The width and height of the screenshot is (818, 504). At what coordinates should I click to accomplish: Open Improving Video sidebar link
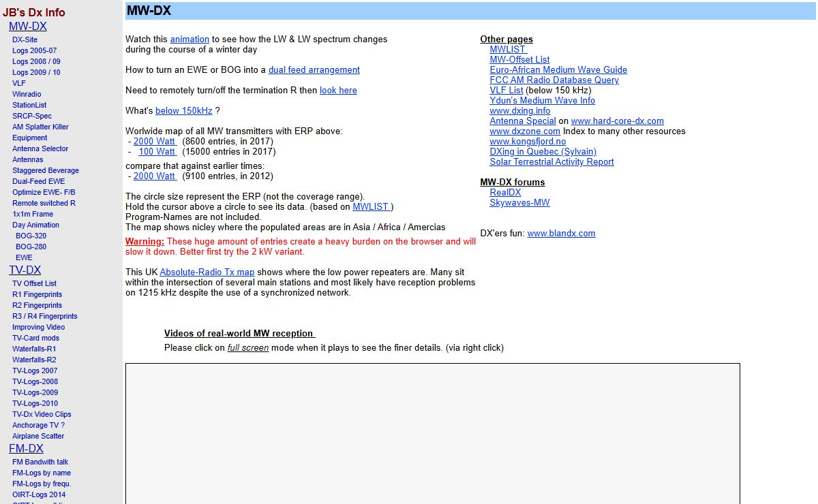[38, 327]
